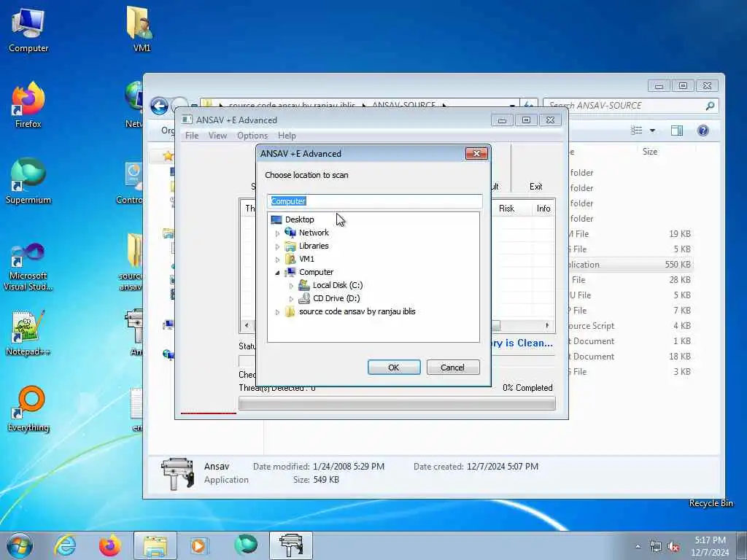Click the ANSAV results list left scroll arrow
The height and width of the screenshot is (560, 747).
pos(247,325)
